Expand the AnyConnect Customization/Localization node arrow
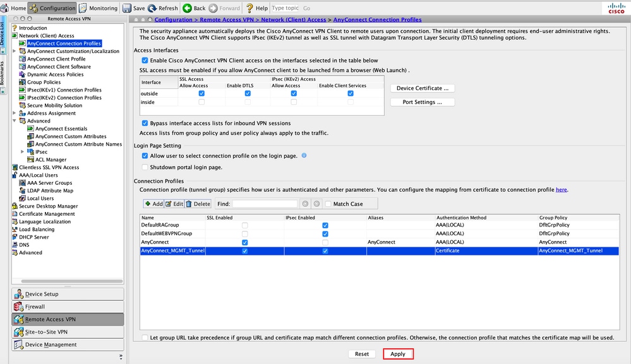This screenshot has width=631, height=364. pos(15,51)
